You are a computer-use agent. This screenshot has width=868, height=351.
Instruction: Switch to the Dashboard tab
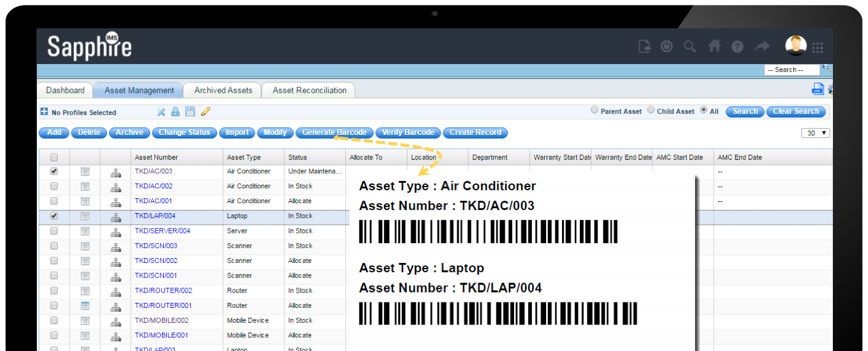[x=65, y=91]
